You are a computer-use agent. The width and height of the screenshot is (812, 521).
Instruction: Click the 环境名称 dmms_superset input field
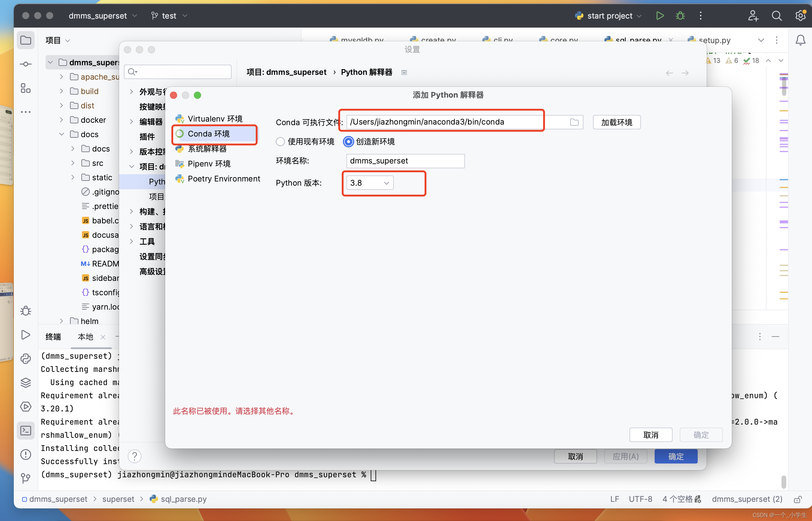[x=405, y=161]
